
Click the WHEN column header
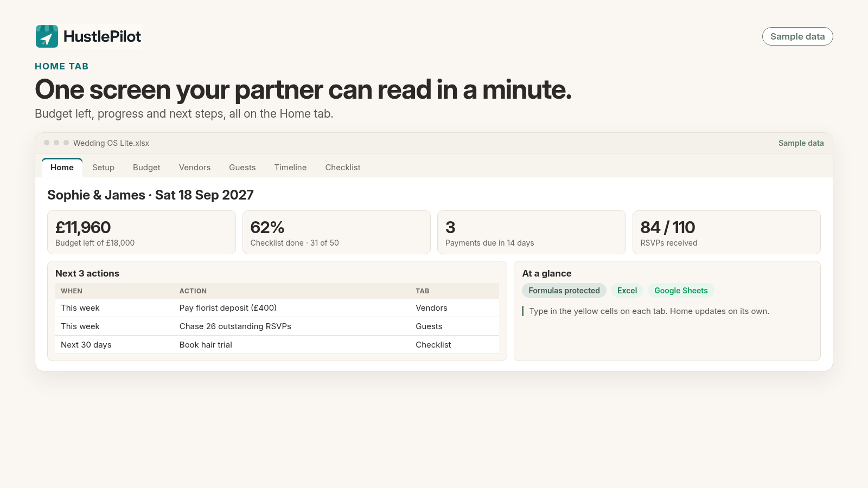[72, 291]
